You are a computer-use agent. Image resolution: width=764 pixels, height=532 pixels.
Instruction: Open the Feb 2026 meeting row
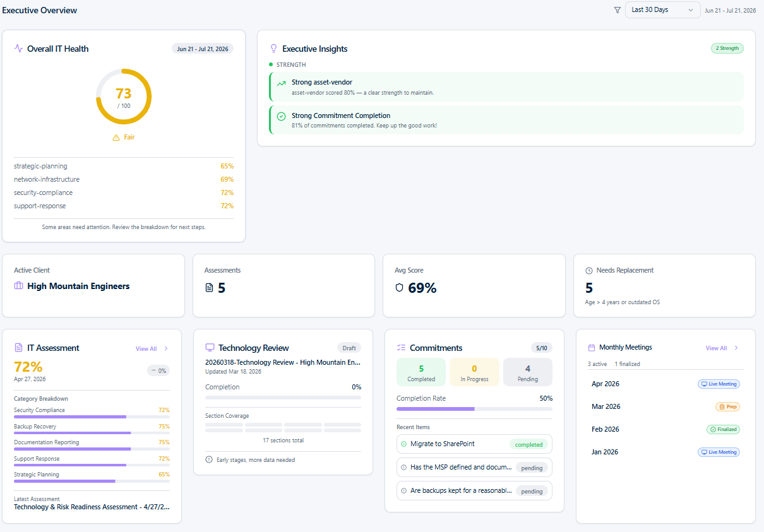(x=666, y=429)
